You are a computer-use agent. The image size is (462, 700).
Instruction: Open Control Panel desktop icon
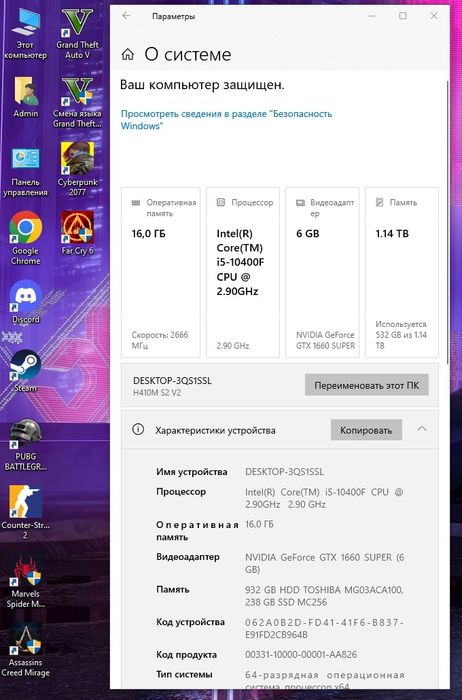25,171
